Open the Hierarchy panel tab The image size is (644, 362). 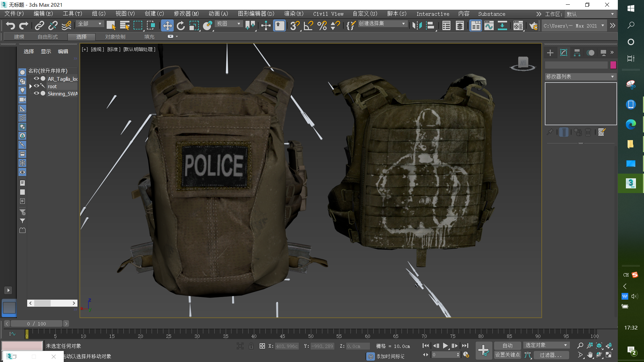tap(577, 53)
